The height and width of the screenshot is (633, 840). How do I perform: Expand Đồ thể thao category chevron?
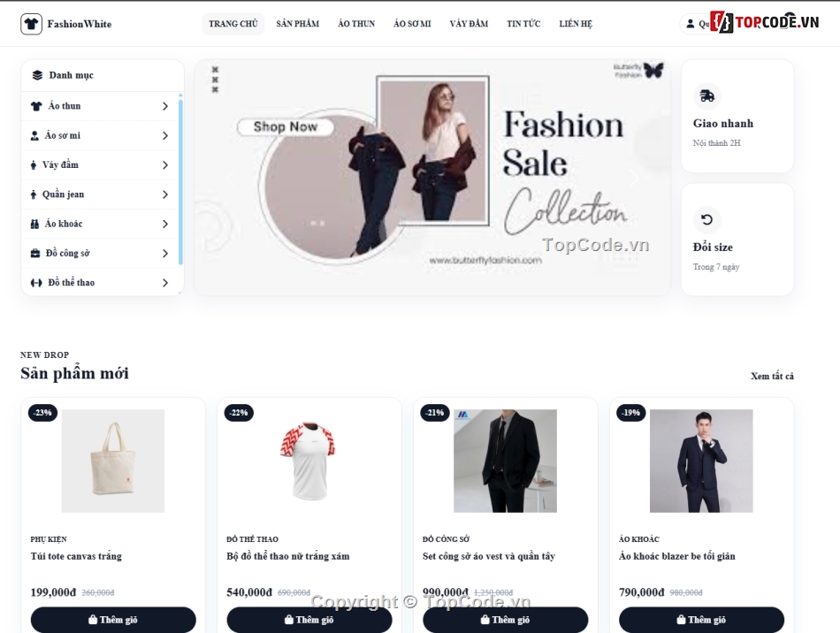(165, 283)
